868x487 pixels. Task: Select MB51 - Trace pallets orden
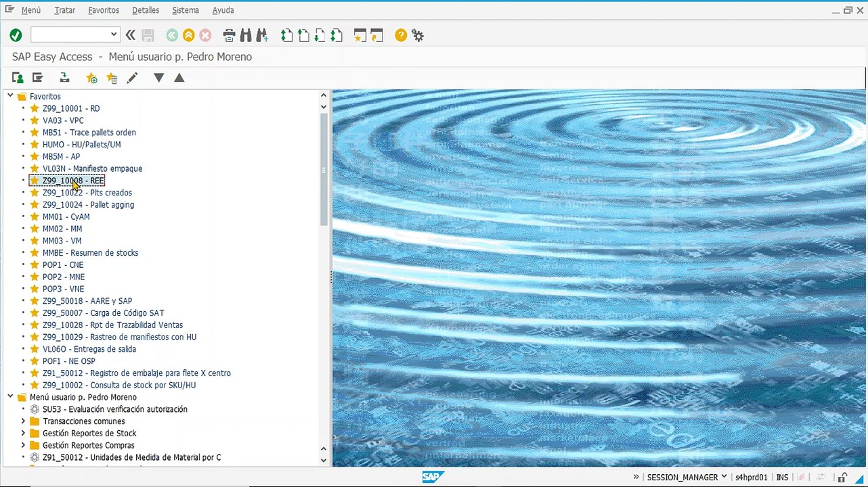pyautogui.click(x=89, y=133)
